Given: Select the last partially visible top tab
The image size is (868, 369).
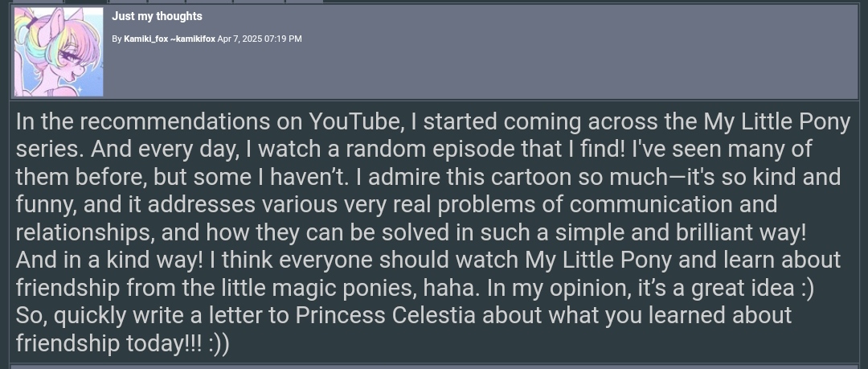Looking at the screenshot, I should [304, 1].
